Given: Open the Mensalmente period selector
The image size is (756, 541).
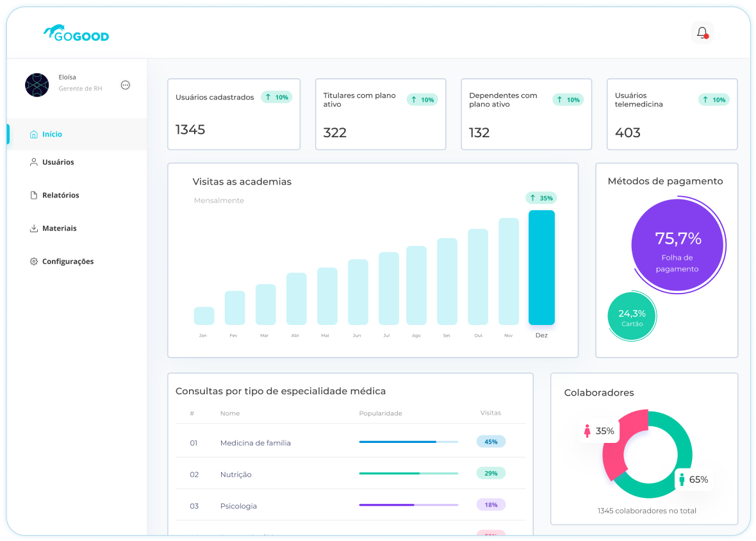Looking at the screenshot, I should (x=218, y=200).
